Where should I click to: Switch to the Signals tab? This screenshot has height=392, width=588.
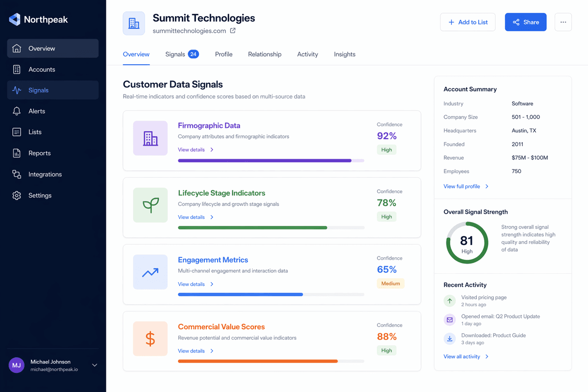tap(182, 54)
